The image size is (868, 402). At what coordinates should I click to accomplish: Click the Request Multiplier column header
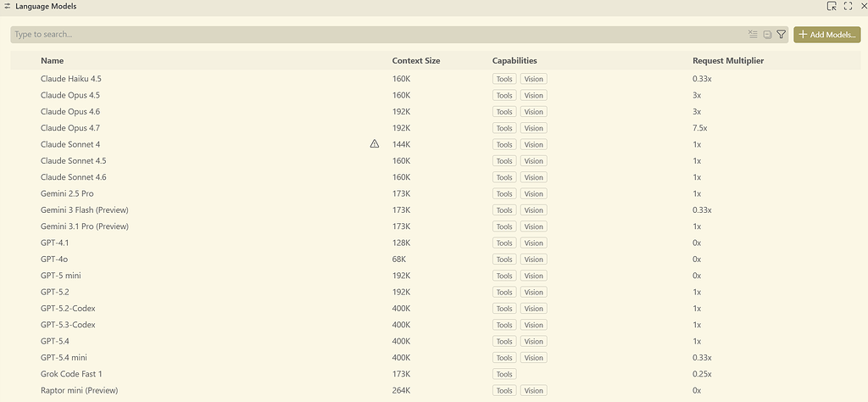728,61
